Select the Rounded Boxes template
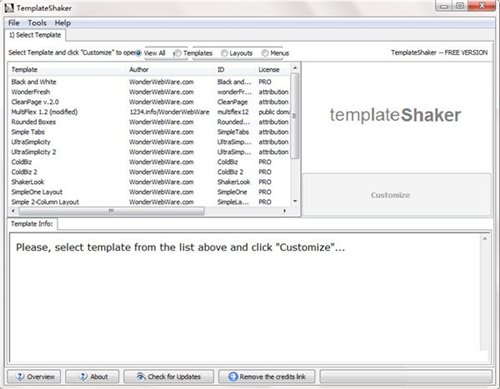This screenshot has height=389, width=500. pos(149,122)
